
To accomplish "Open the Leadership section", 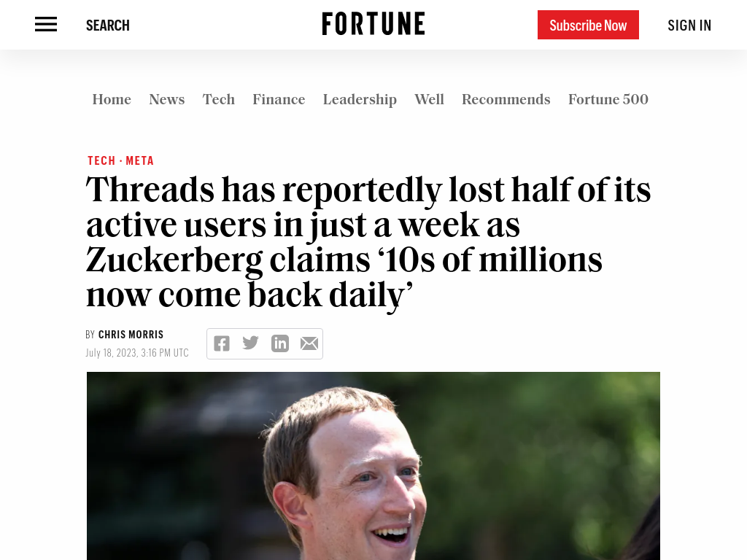I will point(360,100).
